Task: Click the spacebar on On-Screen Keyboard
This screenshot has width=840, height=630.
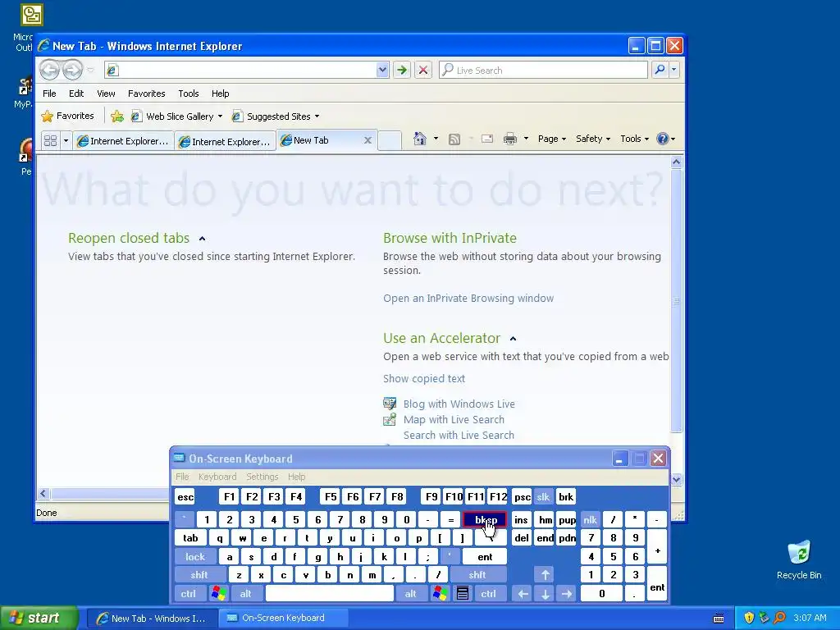Action: 330,594
